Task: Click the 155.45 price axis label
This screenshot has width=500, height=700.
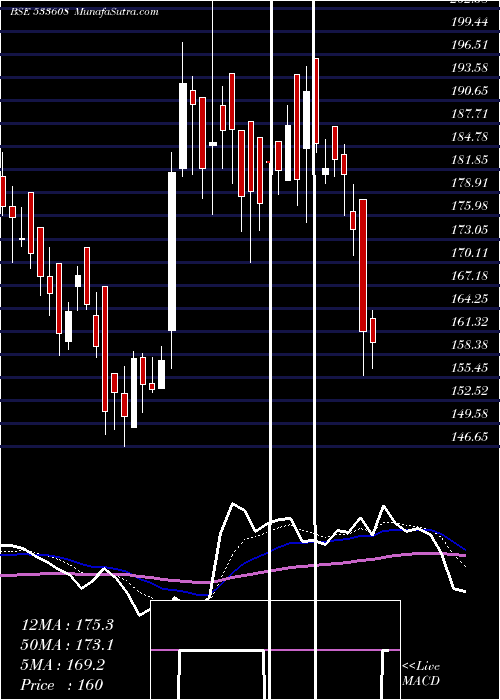Action: pyautogui.click(x=469, y=368)
